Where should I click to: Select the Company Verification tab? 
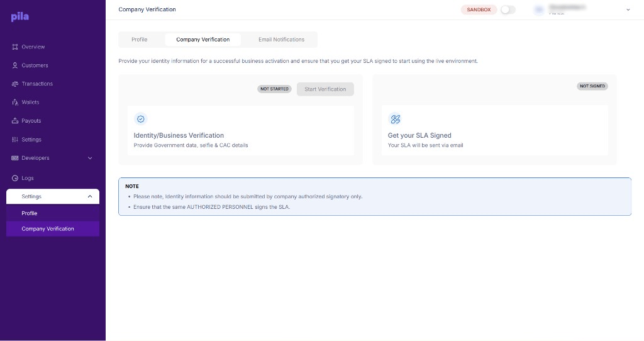tap(203, 40)
